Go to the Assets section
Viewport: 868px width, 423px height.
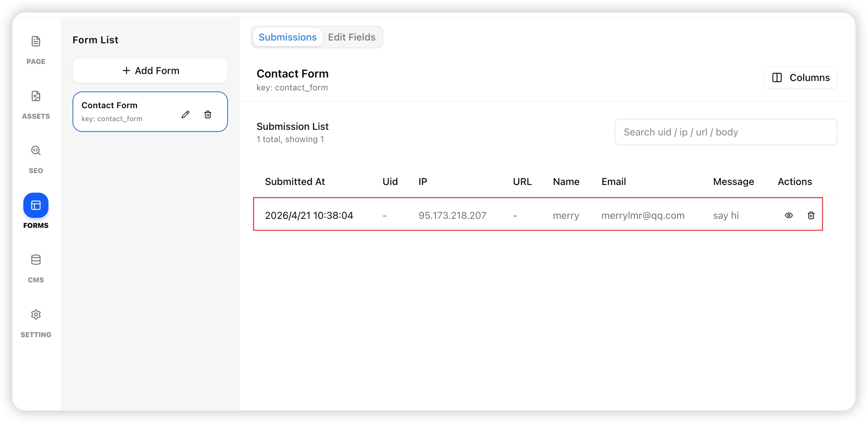(36, 96)
